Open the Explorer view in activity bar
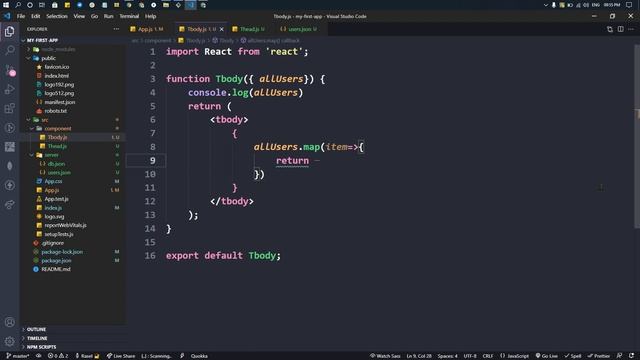640x360 pixels. pyautogui.click(x=10, y=31)
